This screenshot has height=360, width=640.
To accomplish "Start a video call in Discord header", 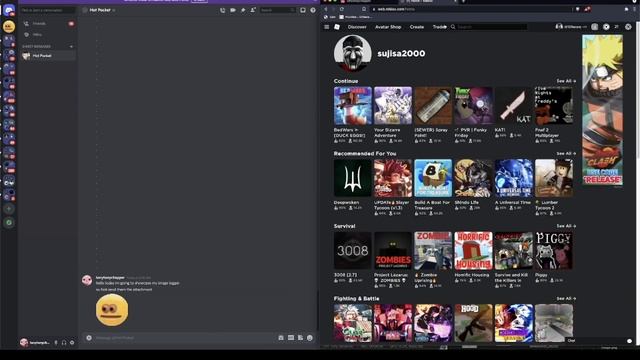I will click(233, 10).
